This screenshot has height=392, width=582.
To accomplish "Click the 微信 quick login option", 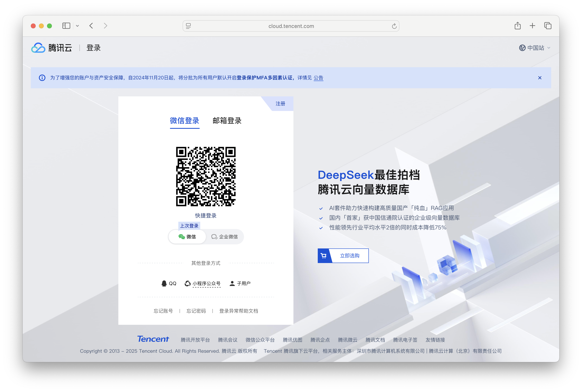I will pos(187,236).
